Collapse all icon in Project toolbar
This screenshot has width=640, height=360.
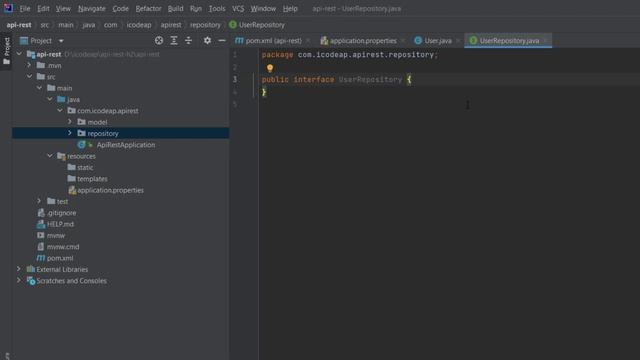189,40
